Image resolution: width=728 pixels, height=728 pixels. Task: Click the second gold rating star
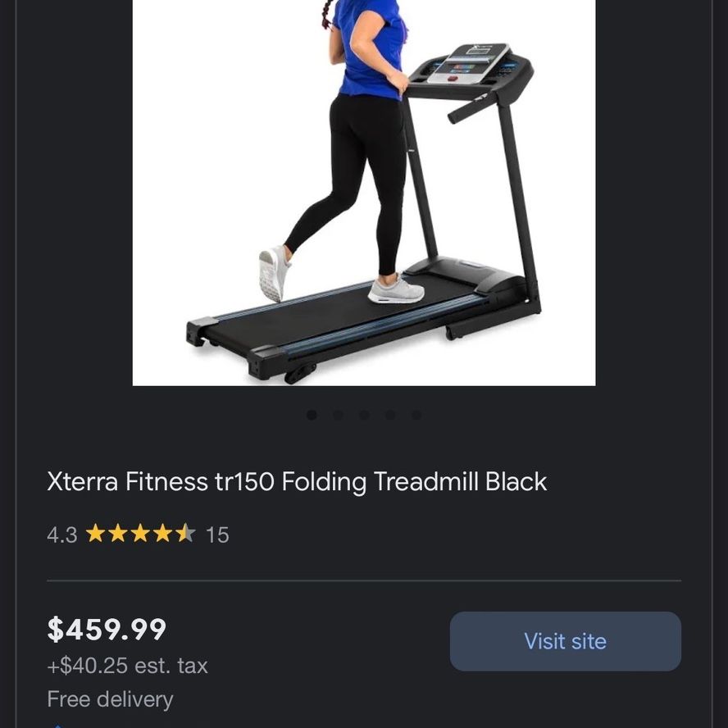[x=118, y=533]
